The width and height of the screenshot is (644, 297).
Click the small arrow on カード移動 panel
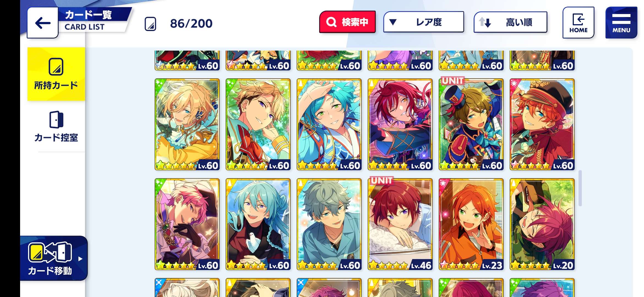(x=80, y=259)
